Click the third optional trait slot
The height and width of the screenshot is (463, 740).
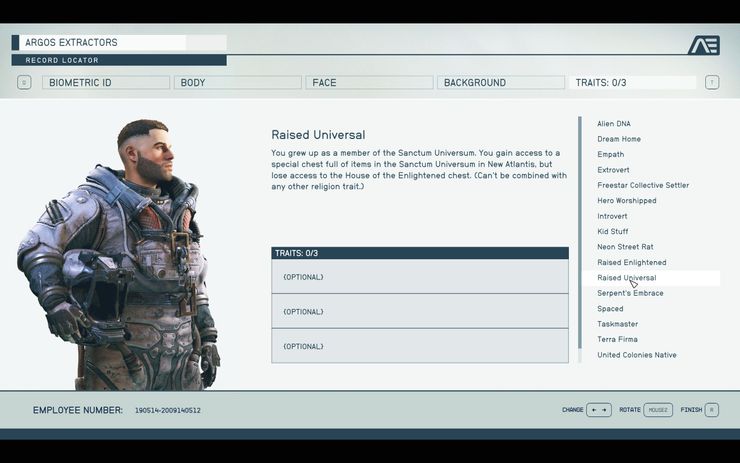coord(420,346)
